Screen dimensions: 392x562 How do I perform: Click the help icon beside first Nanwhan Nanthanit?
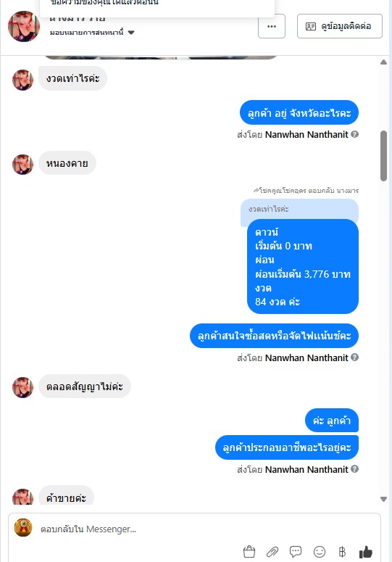tap(355, 134)
